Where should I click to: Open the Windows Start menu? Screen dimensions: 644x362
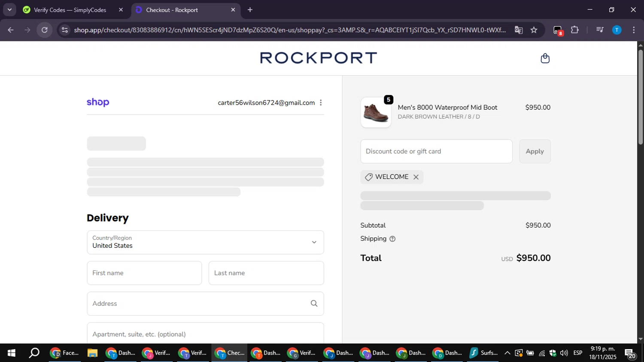coord(12,353)
